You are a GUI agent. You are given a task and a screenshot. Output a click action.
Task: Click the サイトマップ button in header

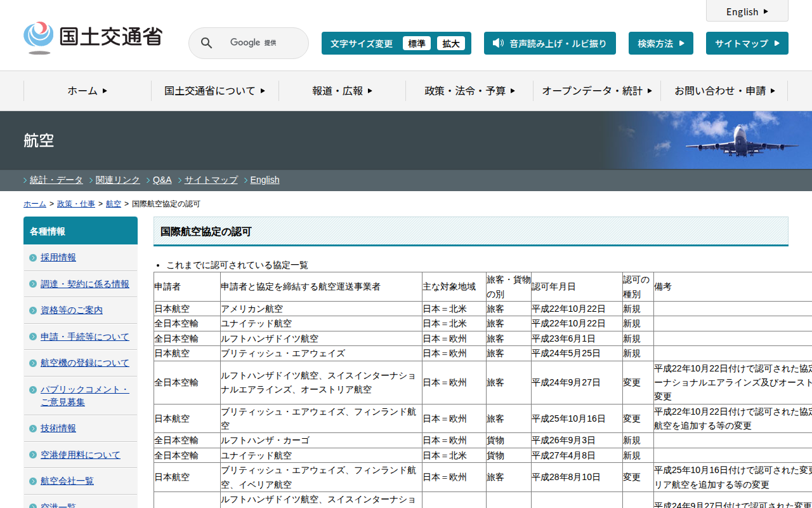coord(747,43)
